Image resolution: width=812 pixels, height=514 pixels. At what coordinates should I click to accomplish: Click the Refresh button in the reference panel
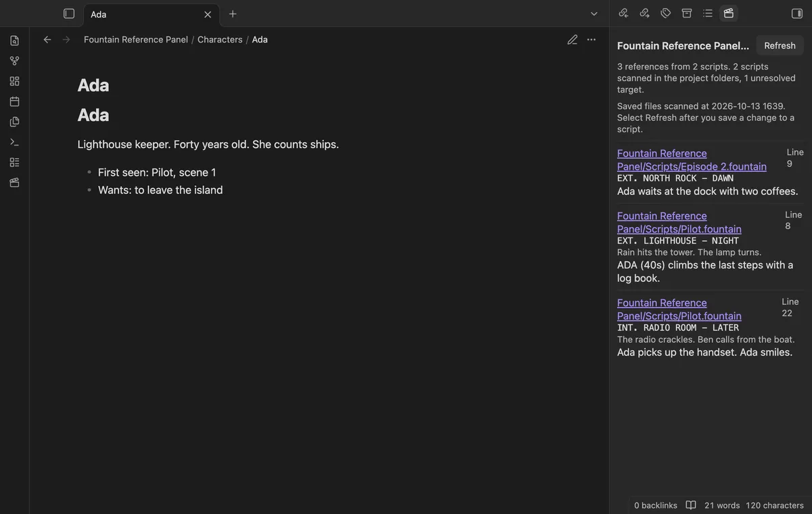coord(780,45)
